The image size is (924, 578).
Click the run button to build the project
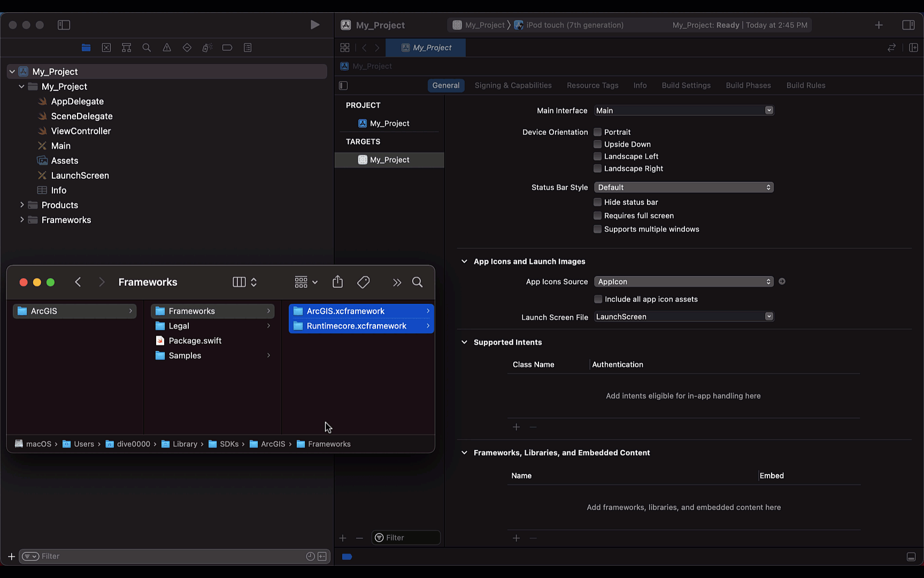point(315,25)
